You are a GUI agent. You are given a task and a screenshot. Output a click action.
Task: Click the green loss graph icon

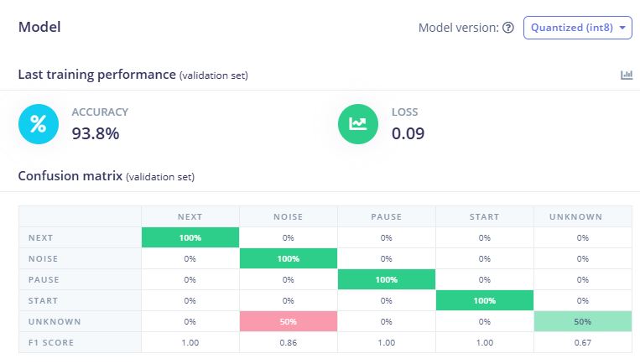(x=358, y=124)
